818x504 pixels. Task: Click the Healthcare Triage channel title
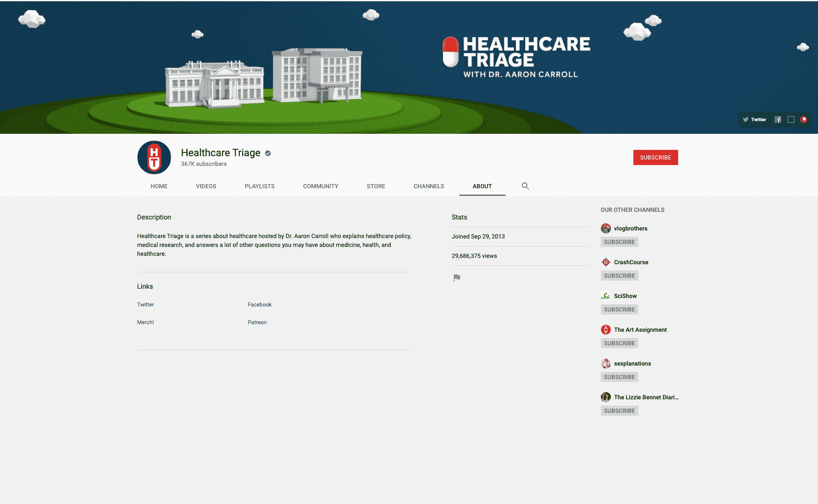pos(221,153)
